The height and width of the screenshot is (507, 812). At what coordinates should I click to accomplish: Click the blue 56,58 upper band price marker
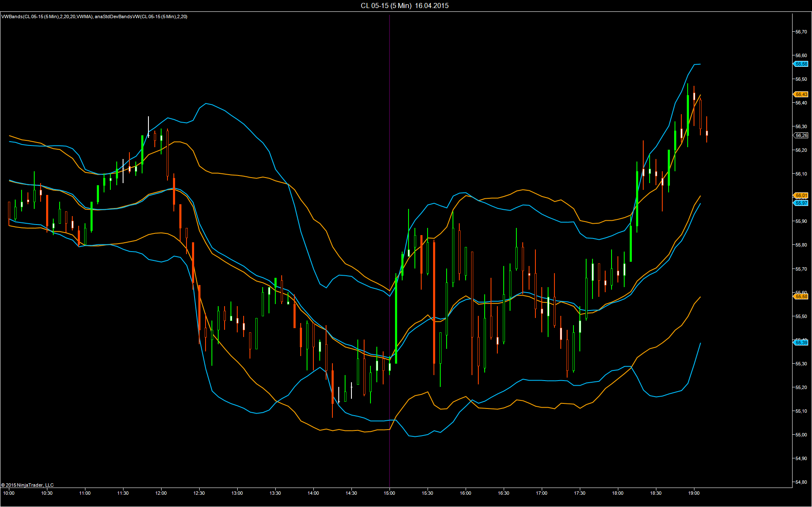[x=801, y=64]
